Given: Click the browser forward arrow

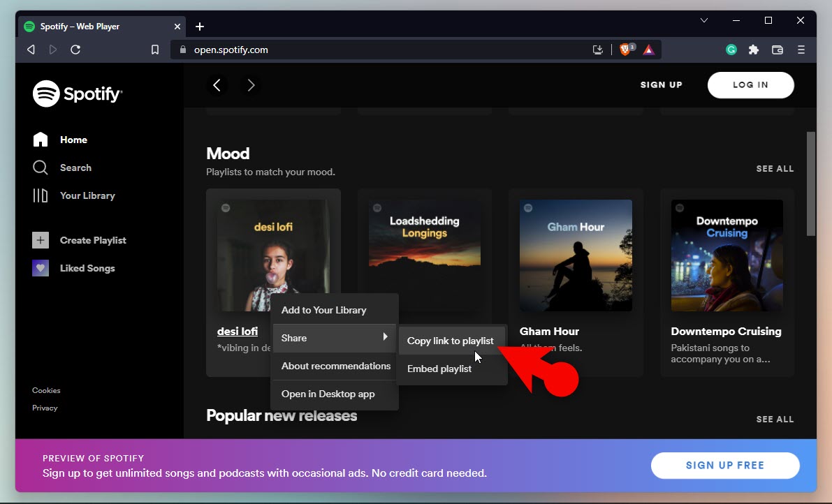Looking at the screenshot, I should [x=53, y=50].
